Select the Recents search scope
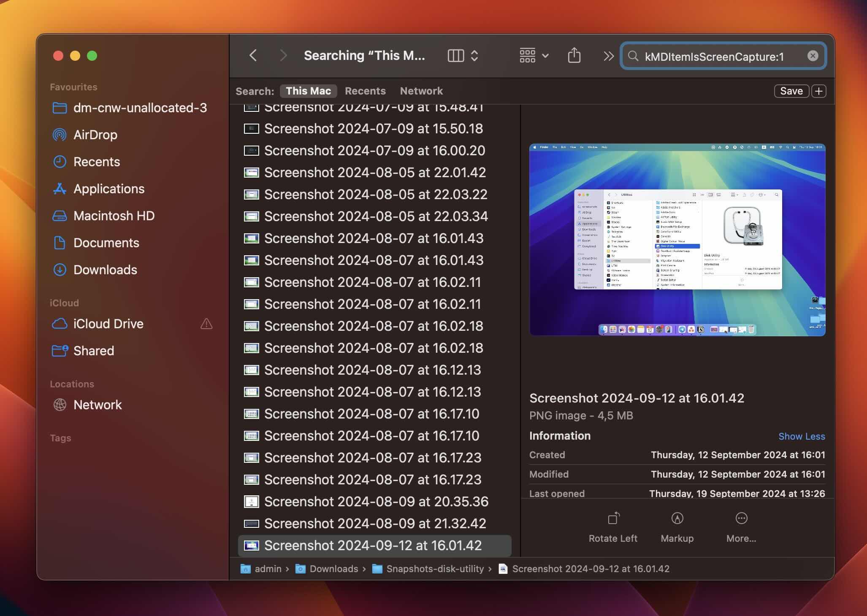The width and height of the screenshot is (867, 616). click(365, 91)
